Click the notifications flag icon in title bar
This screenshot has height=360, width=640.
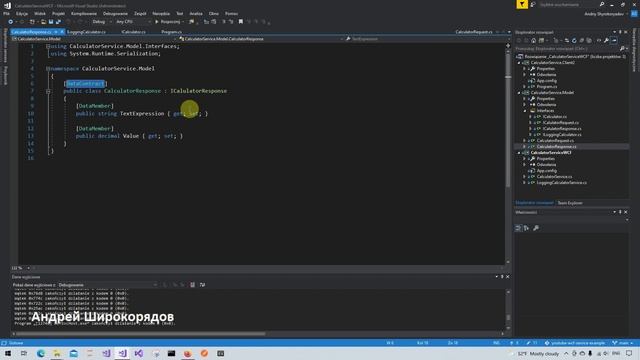click(x=522, y=4)
